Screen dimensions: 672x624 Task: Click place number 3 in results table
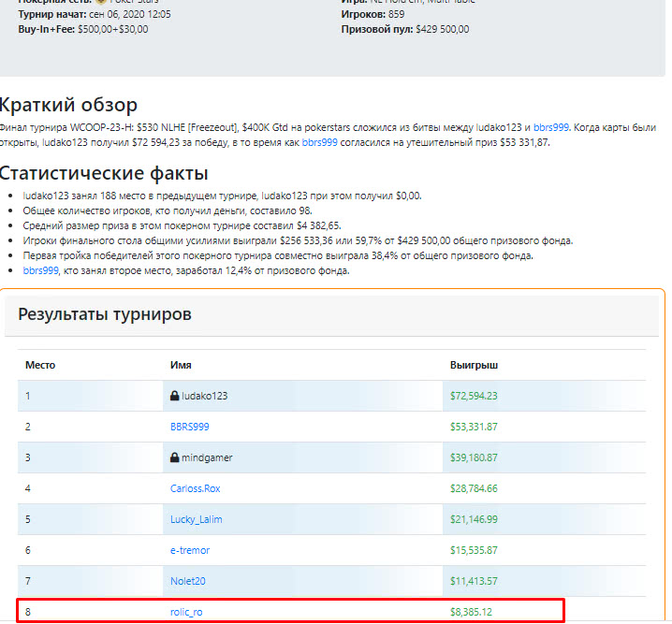pyautogui.click(x=28, y=457)
